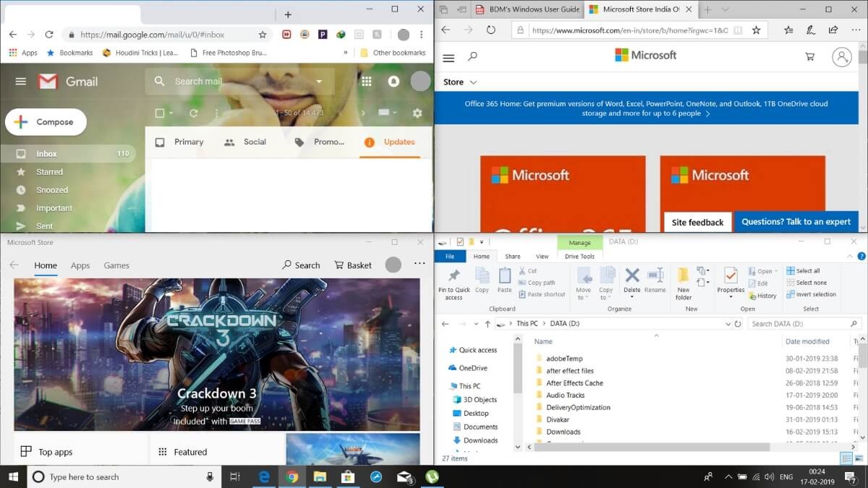Bookmark the Gmail page with the star

click(x=263, y=34)
